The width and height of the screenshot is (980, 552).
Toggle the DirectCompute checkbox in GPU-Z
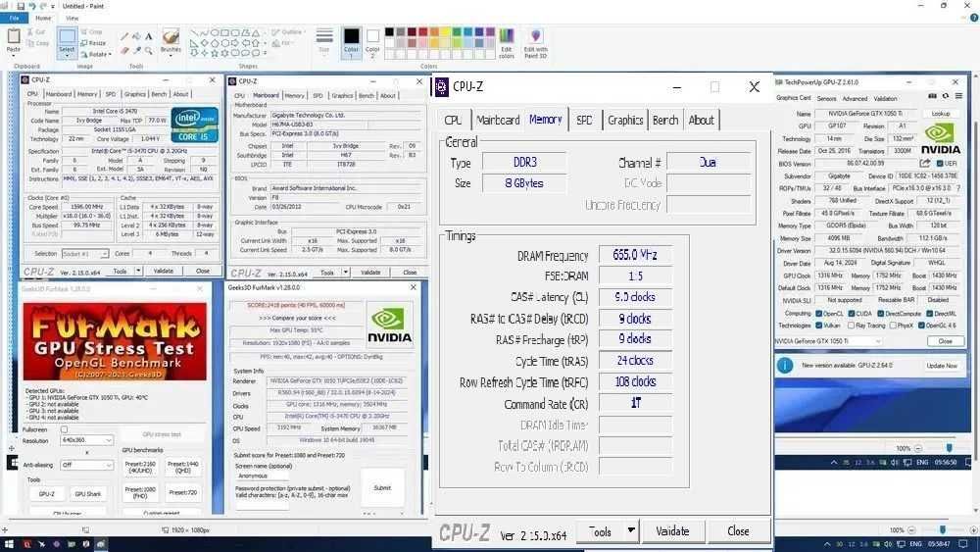(x=880, y=314)
